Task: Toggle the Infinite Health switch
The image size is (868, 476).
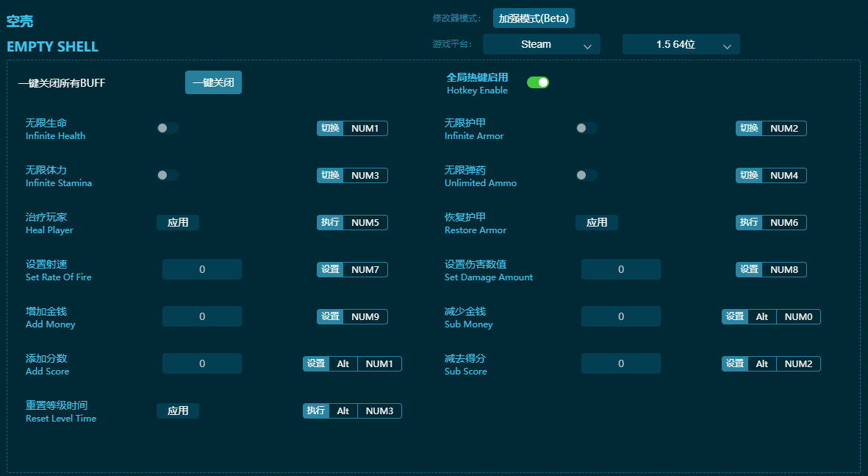Action: click(x=167, y=128)
